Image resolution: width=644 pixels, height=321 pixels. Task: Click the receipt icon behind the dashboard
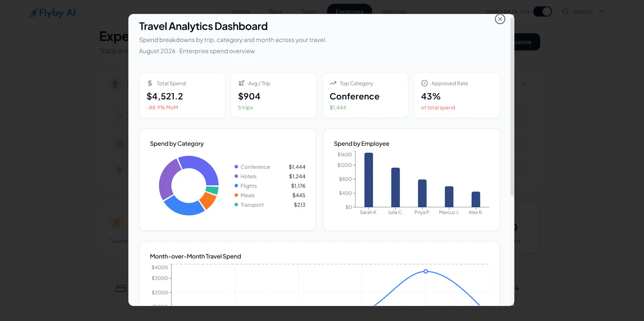pos(117,222)
